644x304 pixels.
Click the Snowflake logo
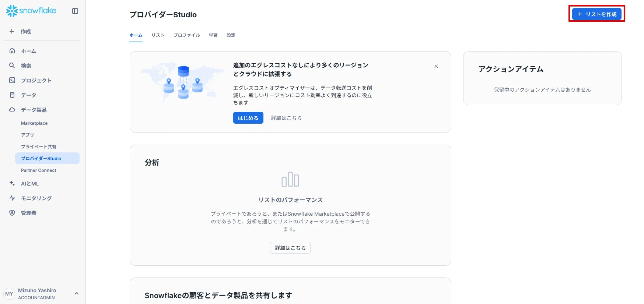pyautogui.click(x=31, y=11)
